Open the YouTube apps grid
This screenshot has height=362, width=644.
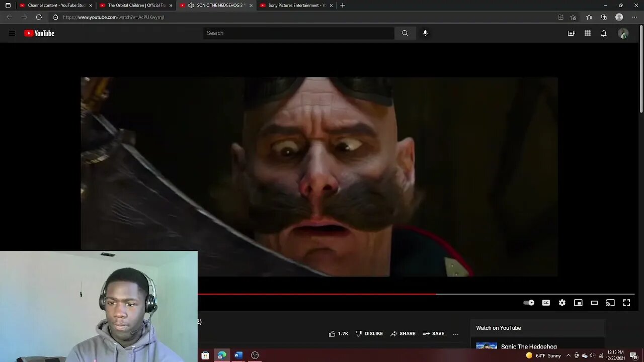[588, 33]
